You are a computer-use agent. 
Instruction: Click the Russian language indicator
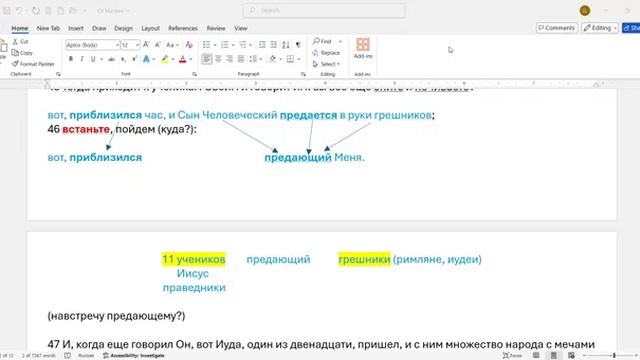(86, 356)
